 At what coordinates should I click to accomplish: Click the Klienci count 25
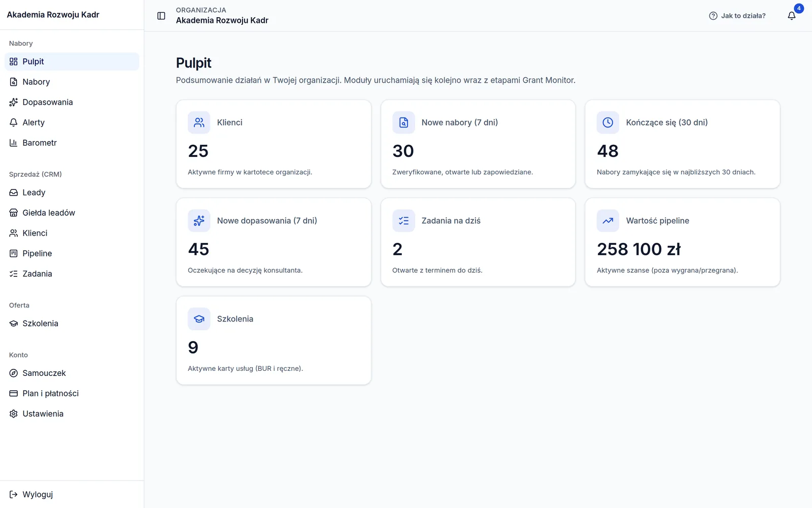(x=198, y=151)
